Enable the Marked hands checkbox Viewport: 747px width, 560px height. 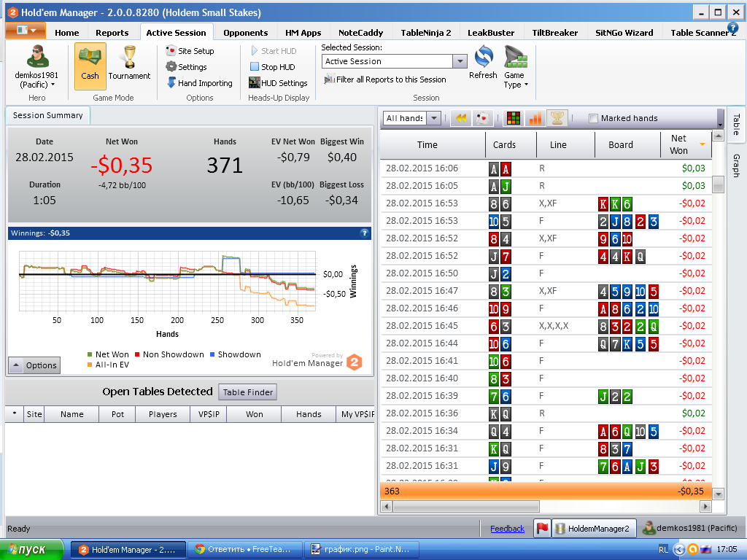pos(593,118)
